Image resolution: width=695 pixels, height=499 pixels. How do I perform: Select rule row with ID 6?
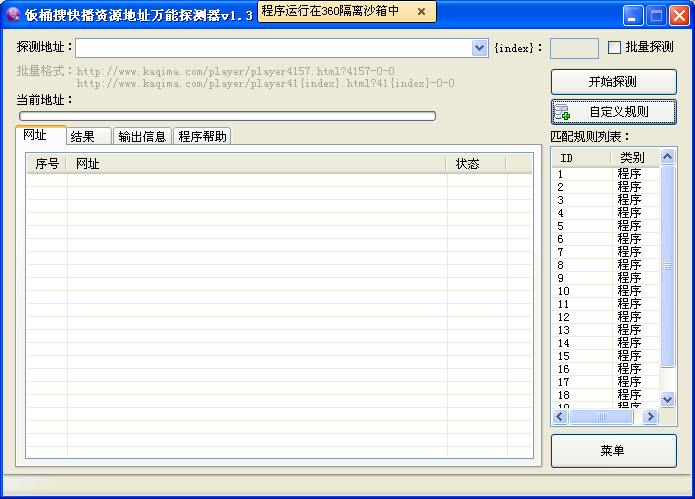[x=606, y=239]
